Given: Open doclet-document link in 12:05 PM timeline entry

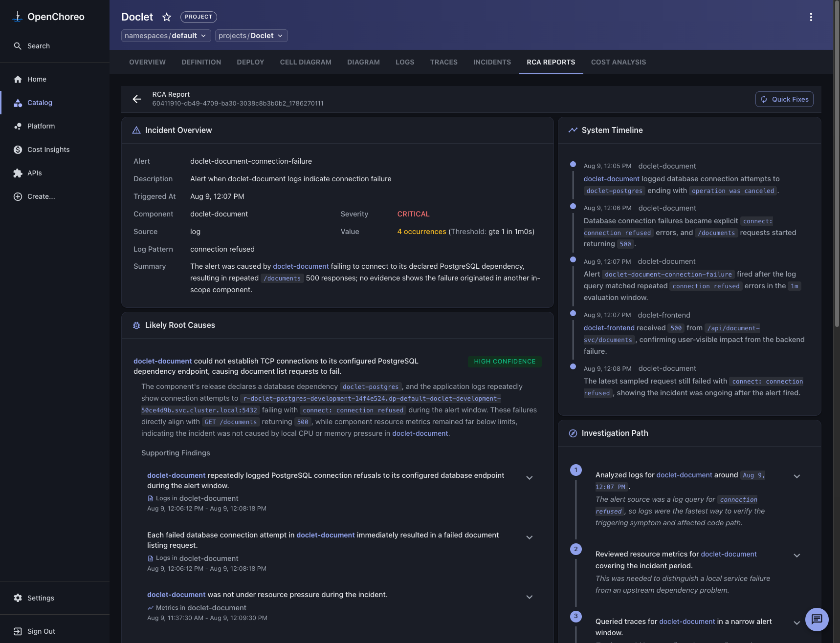Looking at the screenshot, I should click(x=611, y=179).
